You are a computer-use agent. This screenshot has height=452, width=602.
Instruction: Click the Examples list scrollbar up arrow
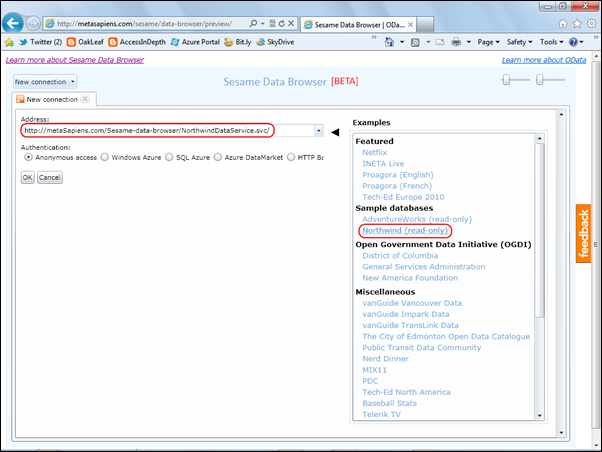pos(539,138)
